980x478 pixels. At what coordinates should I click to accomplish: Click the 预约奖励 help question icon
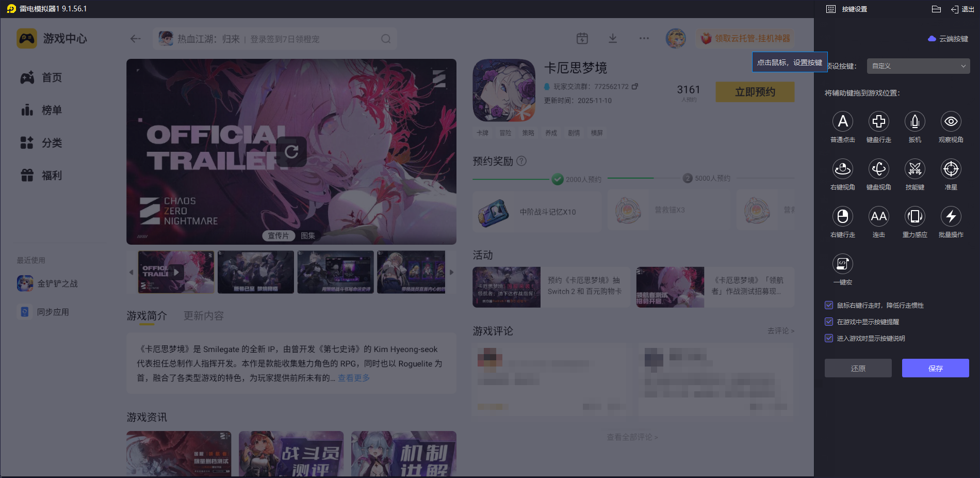521,161
